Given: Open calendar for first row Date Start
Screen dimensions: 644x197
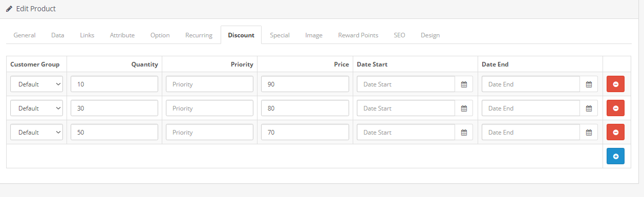Looking at the screenshot, I should (x=464, y=84).
